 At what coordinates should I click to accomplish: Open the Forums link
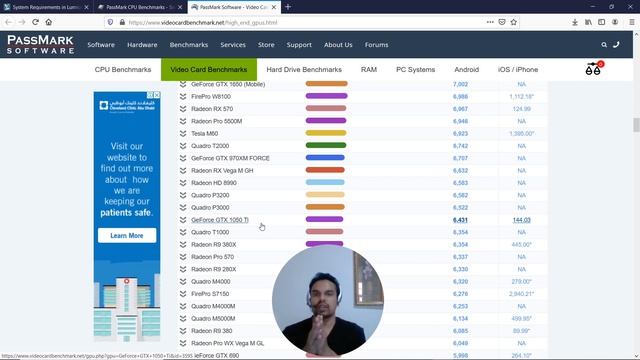[376, 45]
